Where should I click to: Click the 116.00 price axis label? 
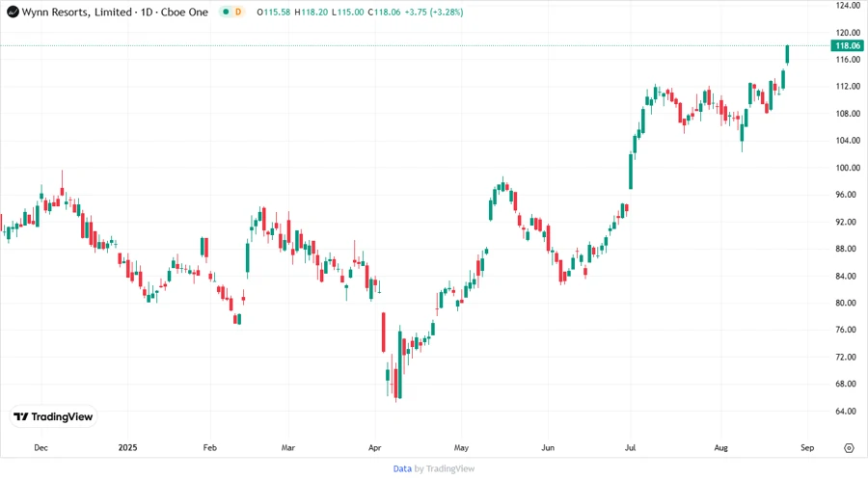[x=848, y=59]
